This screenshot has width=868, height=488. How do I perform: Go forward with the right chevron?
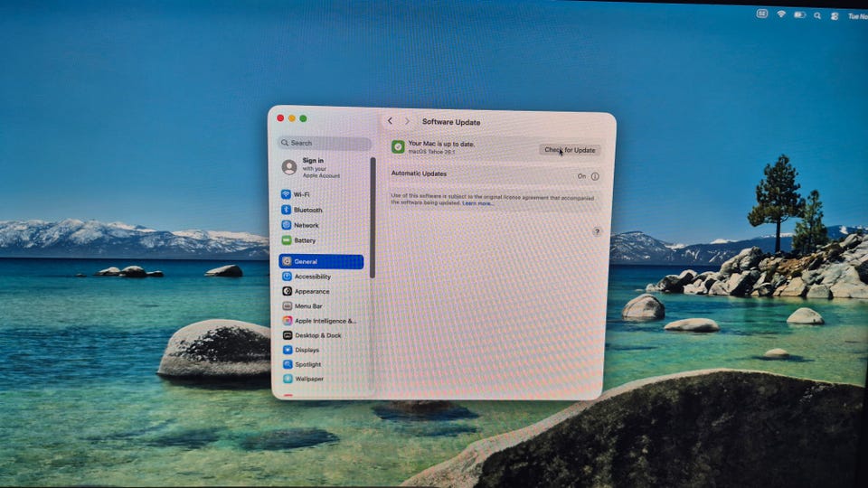(x=408, y=121)
